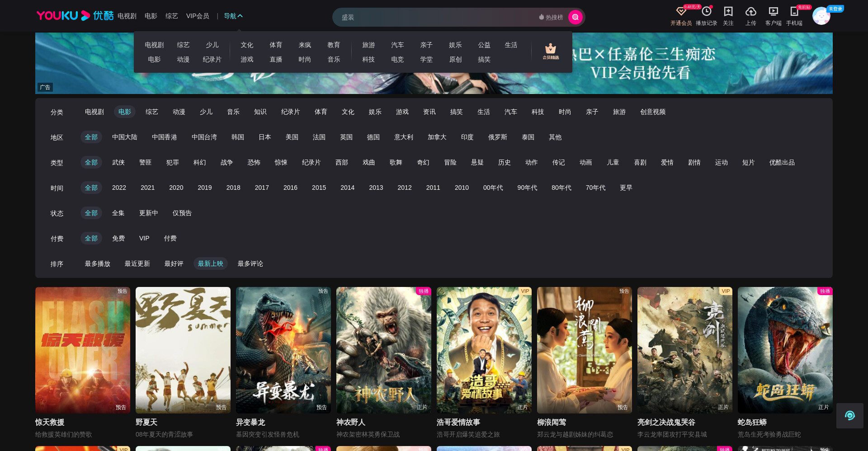The width and height of the screenshot is (868, 451).
Task: Filter region by 俄罗斯
Action: tap(498, 137)
